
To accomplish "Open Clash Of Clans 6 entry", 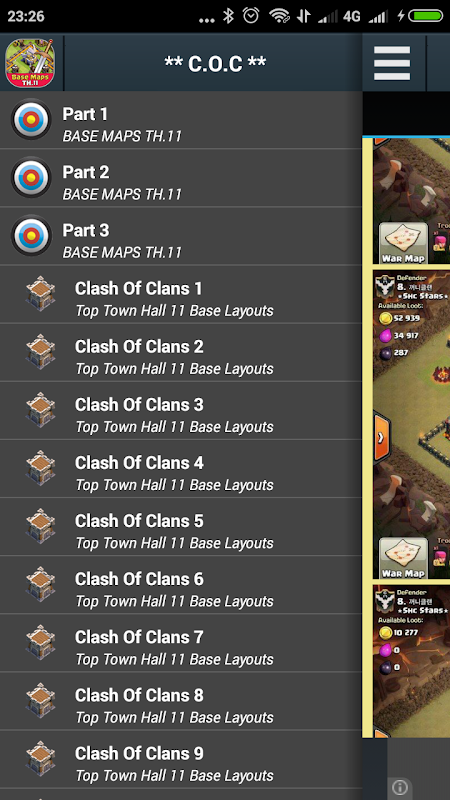I will (181, 585).
